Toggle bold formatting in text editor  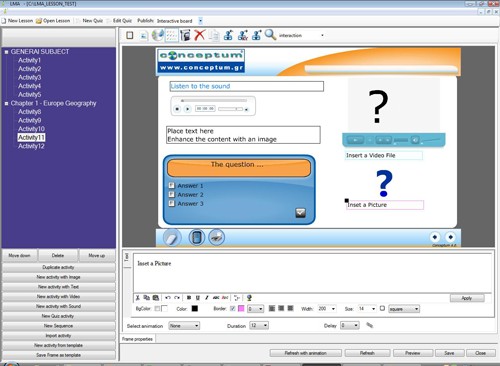click(189, 298)
